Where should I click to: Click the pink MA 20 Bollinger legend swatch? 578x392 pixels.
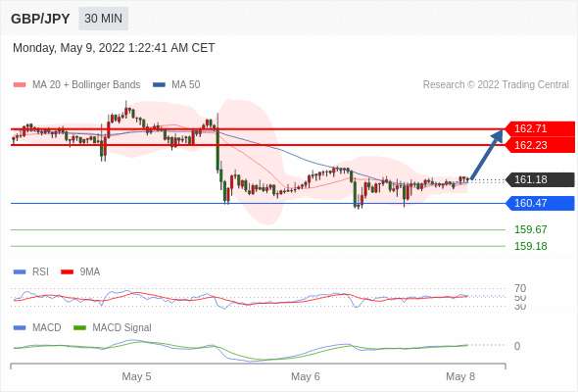[x=20, y=85]
